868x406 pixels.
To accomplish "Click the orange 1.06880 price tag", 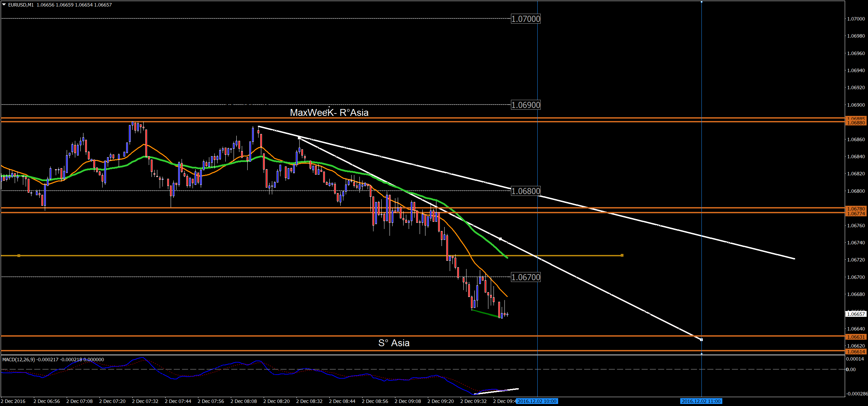I will pos(856,123).
